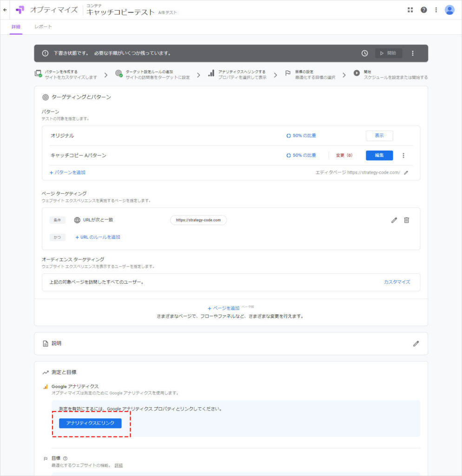Click the パターンを追加 link
The height and width of the screenshot is (476, 462).
click(x=67, y=172)
